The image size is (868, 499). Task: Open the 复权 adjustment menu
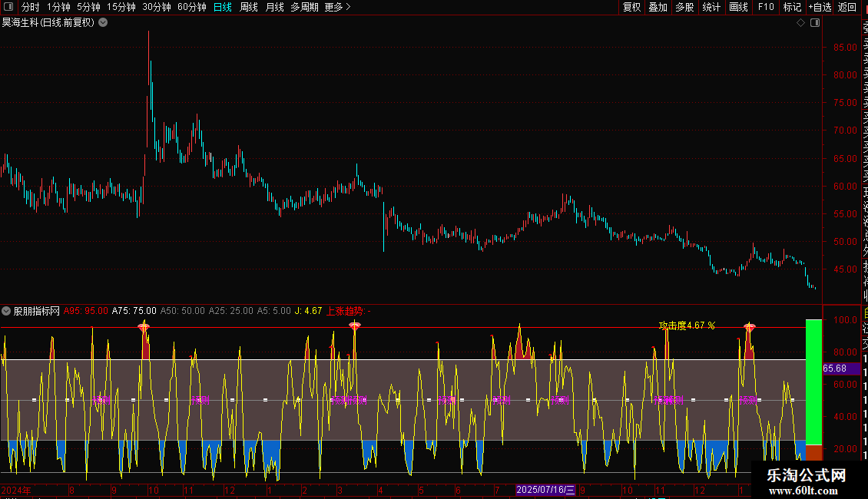[x=631, y=7]
